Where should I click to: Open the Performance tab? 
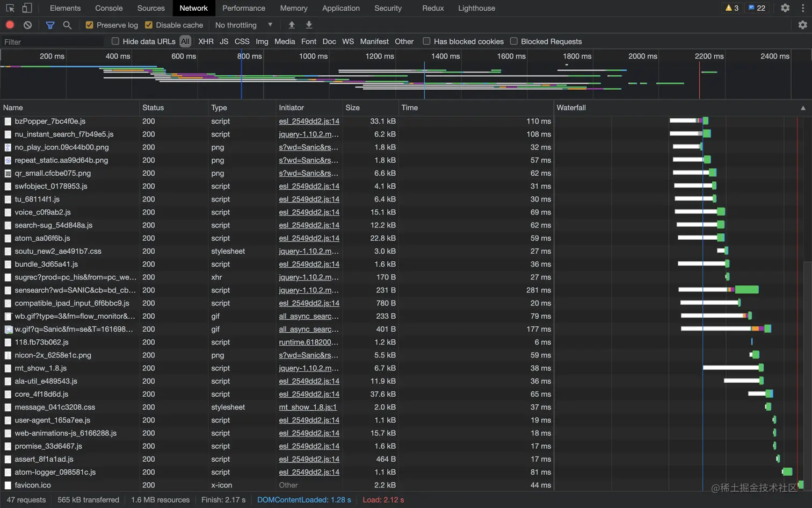point(244,8)
